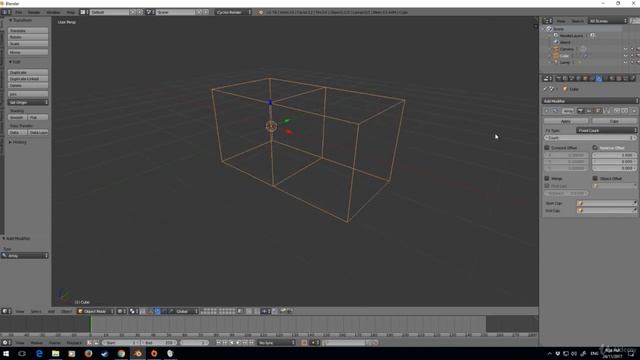Open Blender from the Windows taskbar

pyautogui.click(x=138, y=353)
